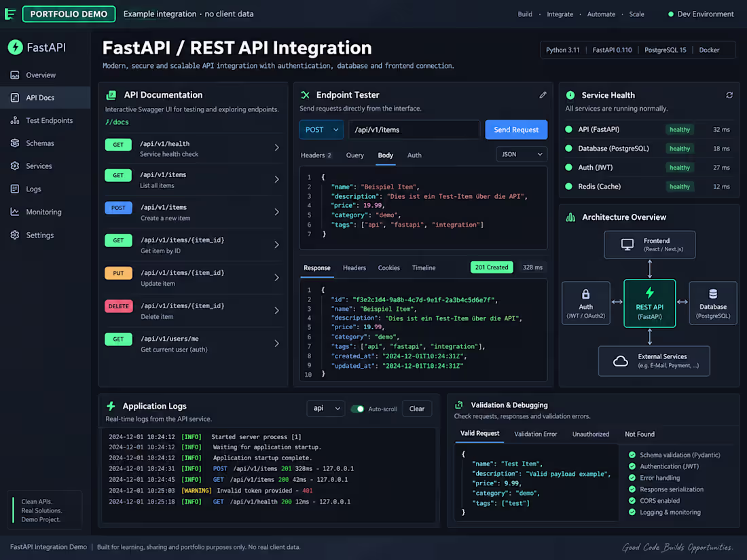Screen dimensions: 747x560
Task: Click the Frontend monitor icon in architecture
Action: click(627, 245)
